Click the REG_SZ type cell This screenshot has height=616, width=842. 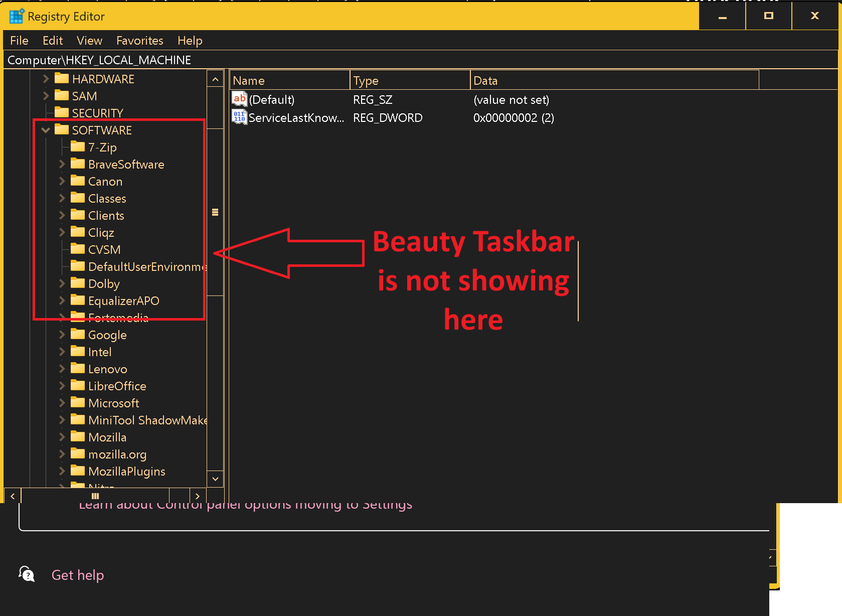click(373, 99)
